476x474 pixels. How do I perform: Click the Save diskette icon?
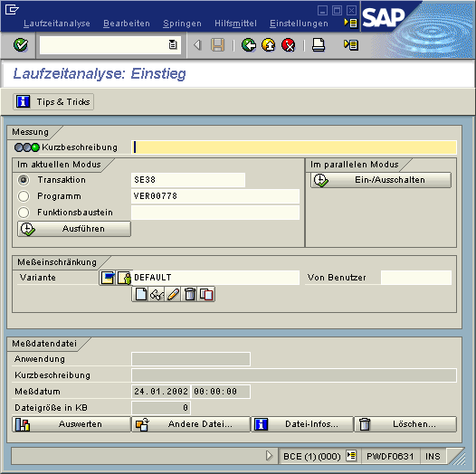point(218,45)
